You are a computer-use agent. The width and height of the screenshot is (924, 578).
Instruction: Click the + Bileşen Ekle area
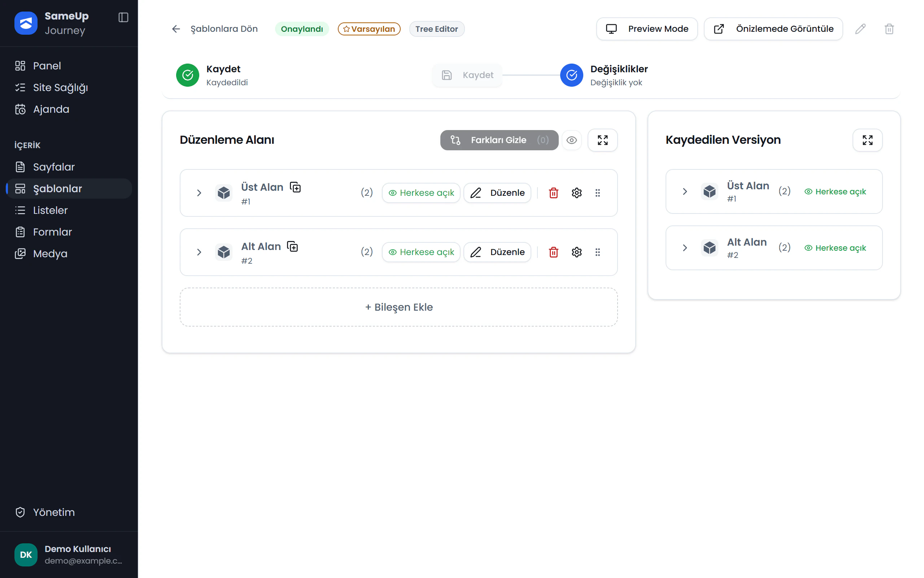pyautogui.click(x=398, y=307)
